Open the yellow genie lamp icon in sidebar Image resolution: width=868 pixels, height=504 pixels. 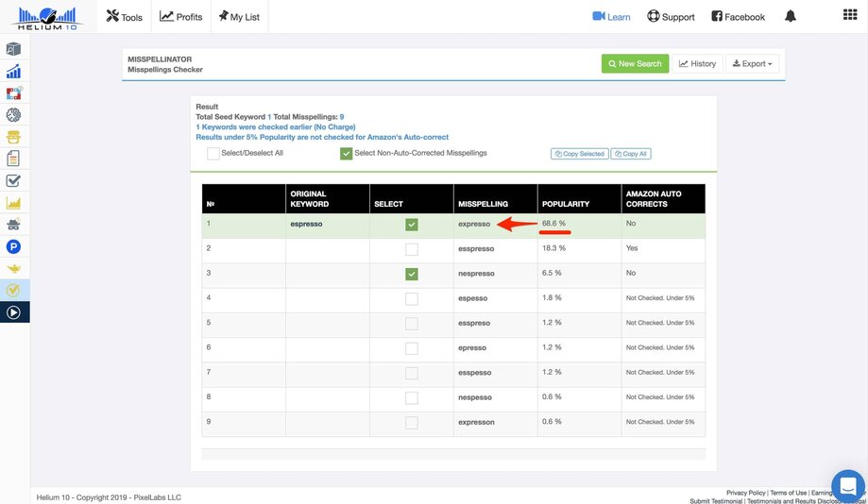click(13, 268)
